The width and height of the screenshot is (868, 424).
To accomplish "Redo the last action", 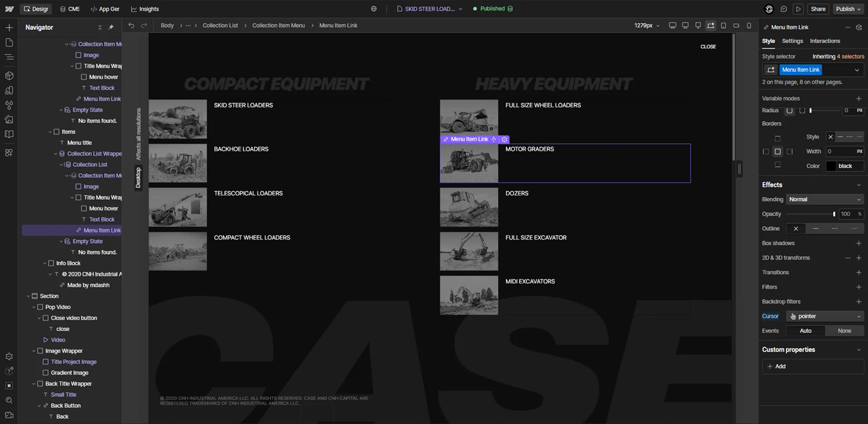I will pos(144,26).
